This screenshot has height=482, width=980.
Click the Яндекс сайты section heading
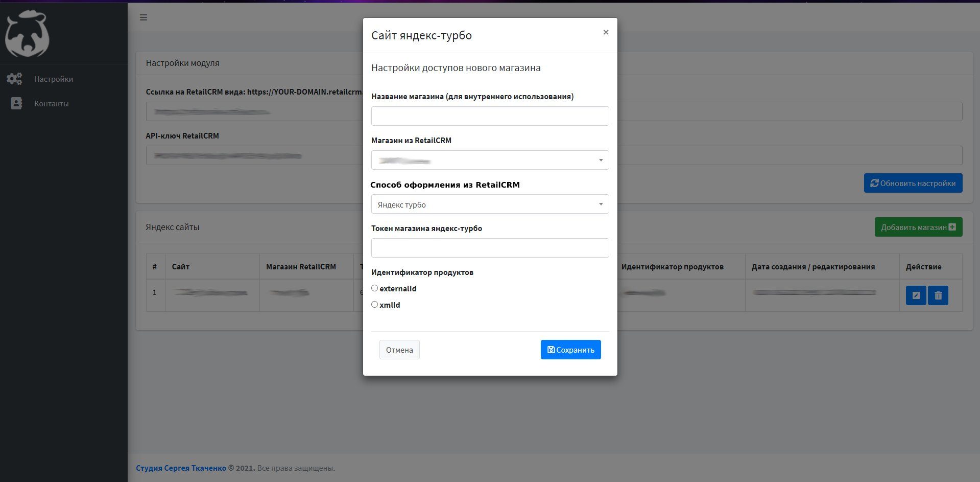[x=173, y=227]
